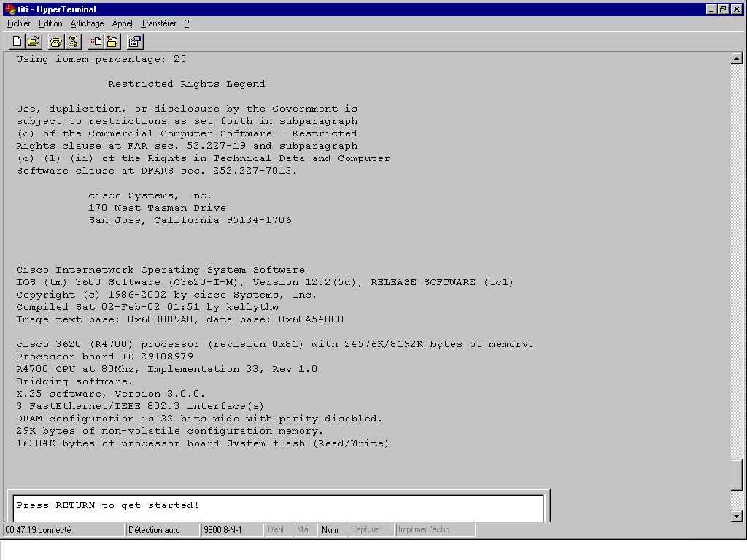Open the ? help menu
Image resolution: width=747 pixels, height=560 pixels.
coord(187,23)
